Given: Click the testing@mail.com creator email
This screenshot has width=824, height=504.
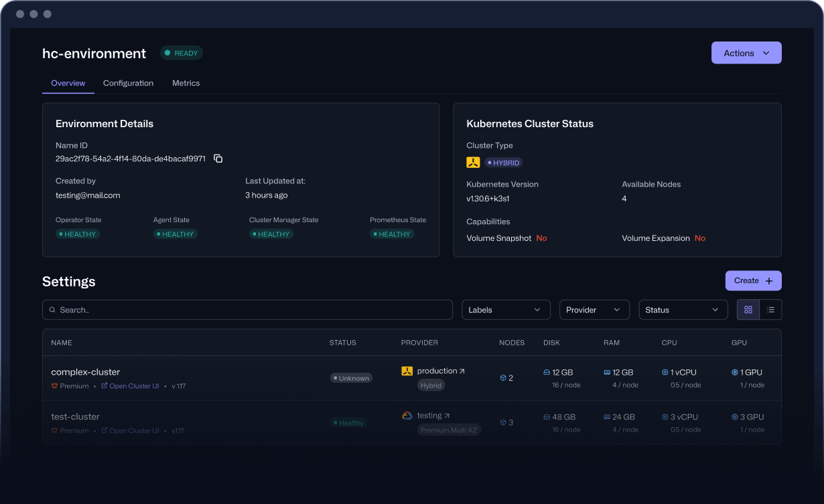Looking at the screenshot, I should pyautogui.click(x=88, y=195).
